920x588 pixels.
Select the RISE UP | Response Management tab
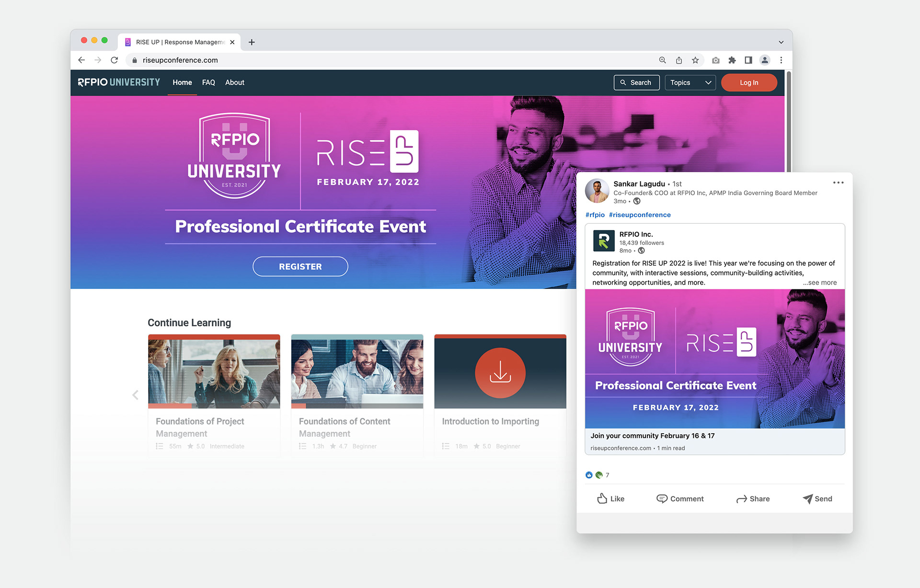coord(180,42)
